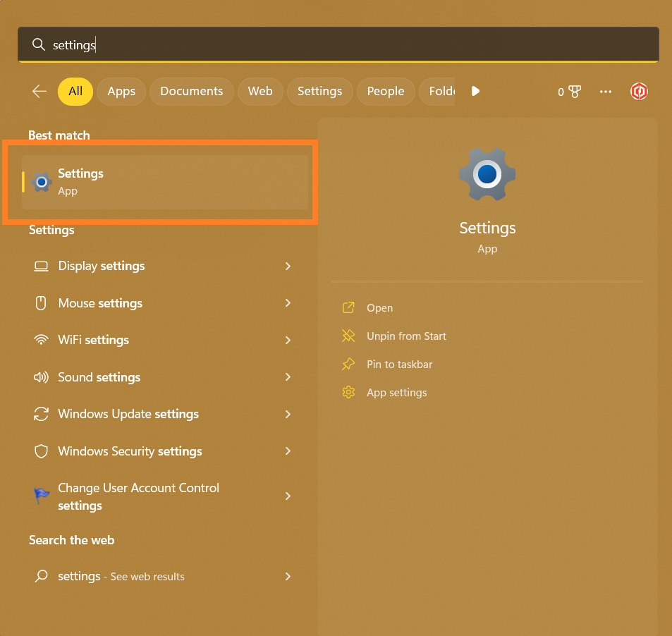This screenshot has width=672, height=636.
Task: Switch to the Folders filter tab
Action: pyautogui.click(x=437, y=91)
